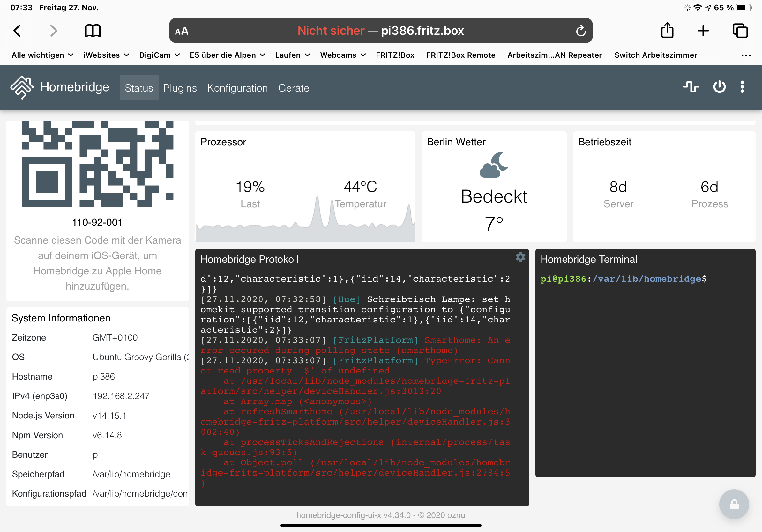Expand the Webcams bookmarks folder
The image size is (762, 532).
coord(342,55)
